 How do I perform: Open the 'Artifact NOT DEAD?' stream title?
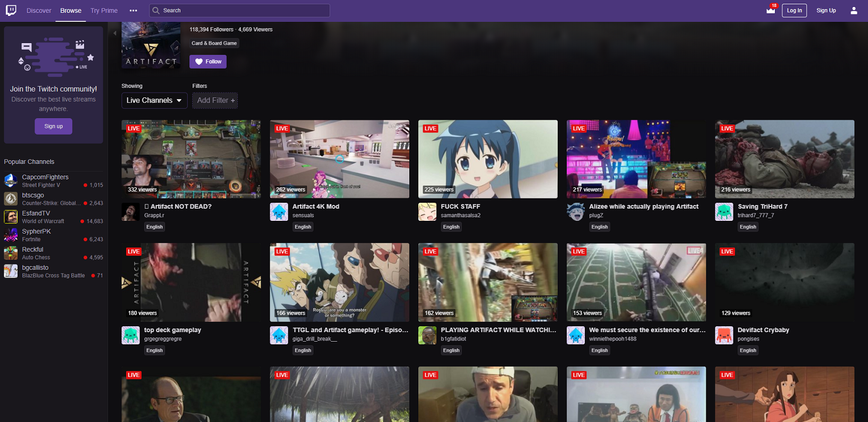pyautogui.click(x=178, y=206)
